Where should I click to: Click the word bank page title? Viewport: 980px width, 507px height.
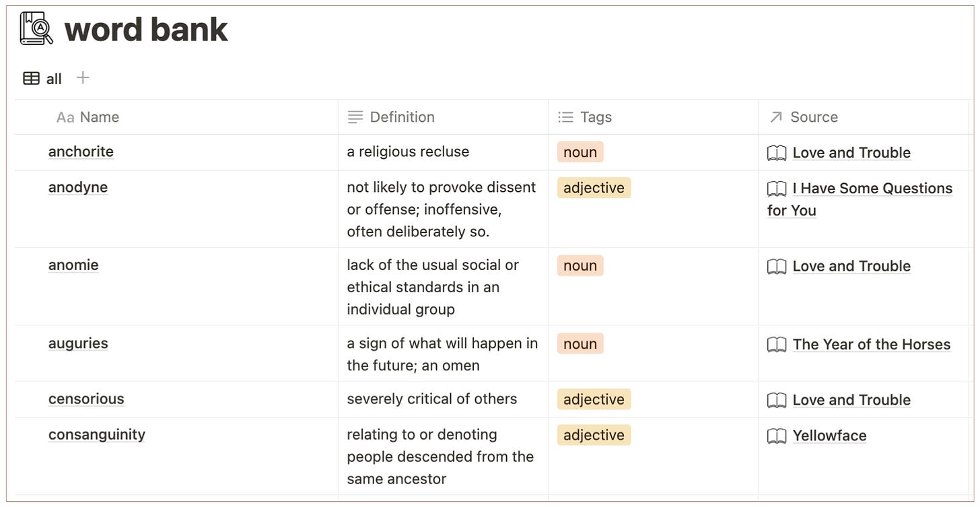point(146,30)
